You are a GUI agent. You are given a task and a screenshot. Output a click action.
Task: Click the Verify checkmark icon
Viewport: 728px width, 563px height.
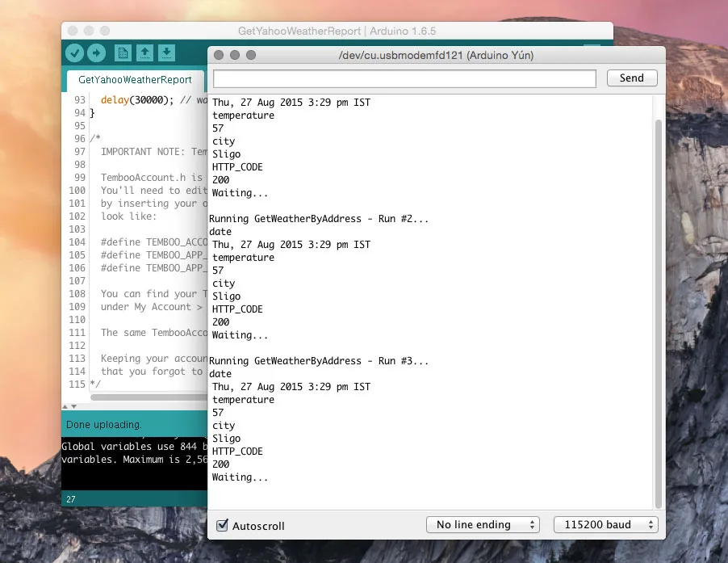pyautogui.click(x=75, y=53)
